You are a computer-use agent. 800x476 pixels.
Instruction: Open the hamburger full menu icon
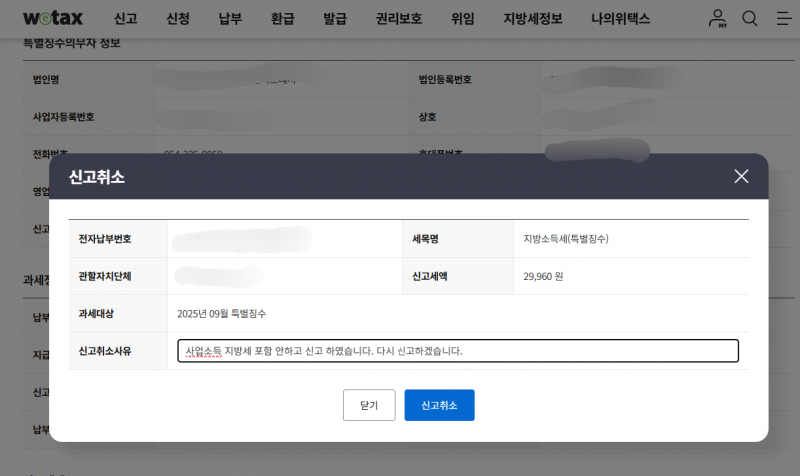point(784,18)
